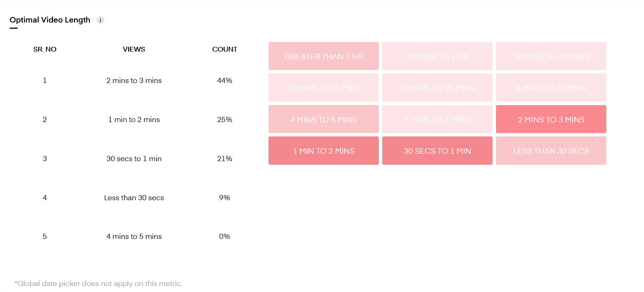Click the Optimal Video Length heading
The height and width of the screenshot is (292, 644).
click(50, 20)
